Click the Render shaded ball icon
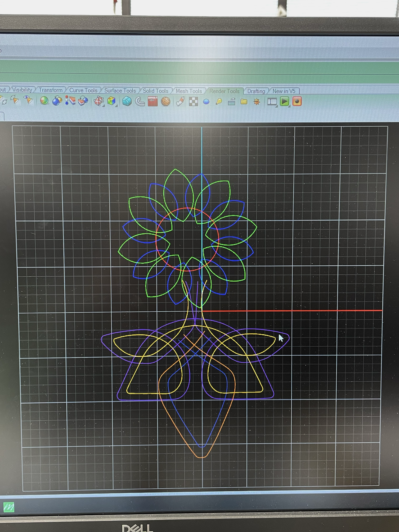 (x=44, y=101)
